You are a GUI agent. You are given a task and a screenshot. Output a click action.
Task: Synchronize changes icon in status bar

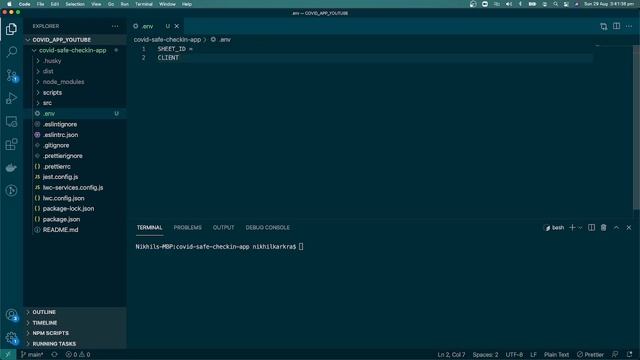(x=54, y=355)
